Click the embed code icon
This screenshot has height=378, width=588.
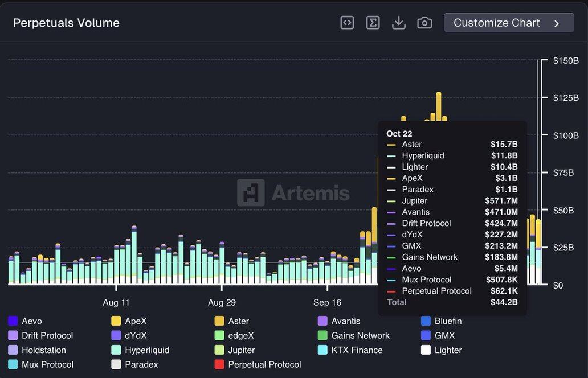click(347, 23)
